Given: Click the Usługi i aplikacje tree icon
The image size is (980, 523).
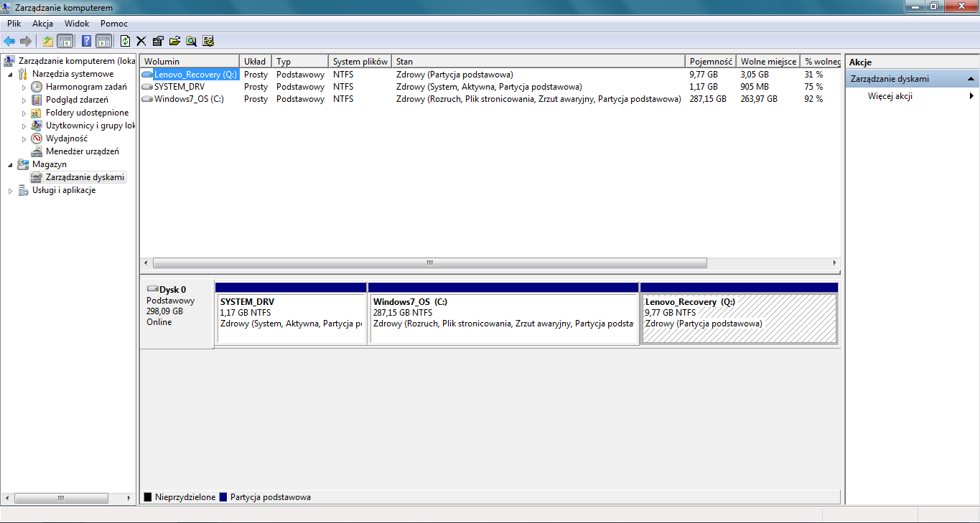Looking at the screenshot, I should coord(23,190).
